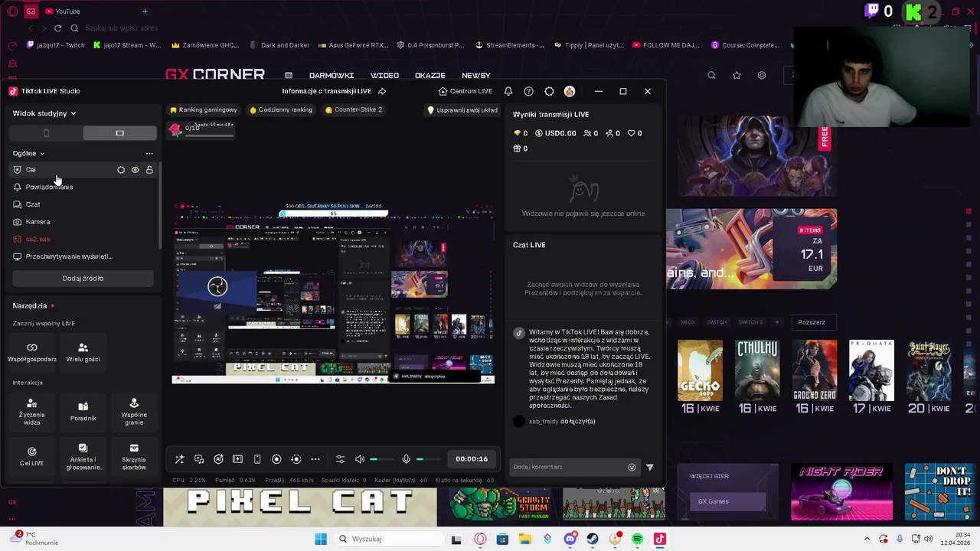The height and width of the screenshot is (551, 980).
Task: Open Spotify from the taskbar
Action: (x=637, y=539)
